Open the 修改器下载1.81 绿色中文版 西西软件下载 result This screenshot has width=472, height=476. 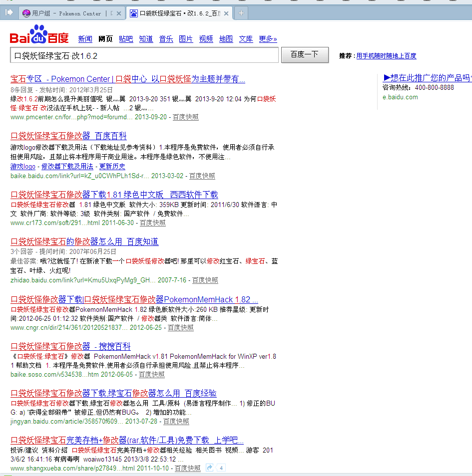114,195
